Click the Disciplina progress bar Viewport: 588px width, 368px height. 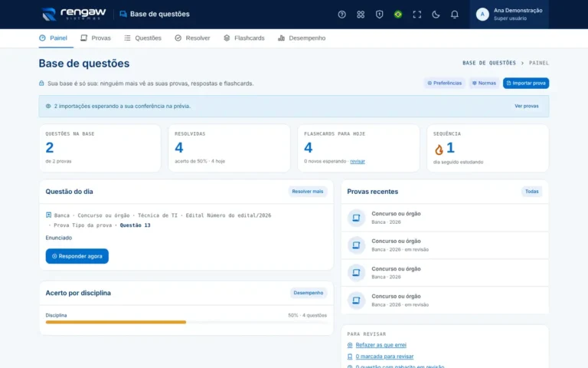(x=186, y=322)
